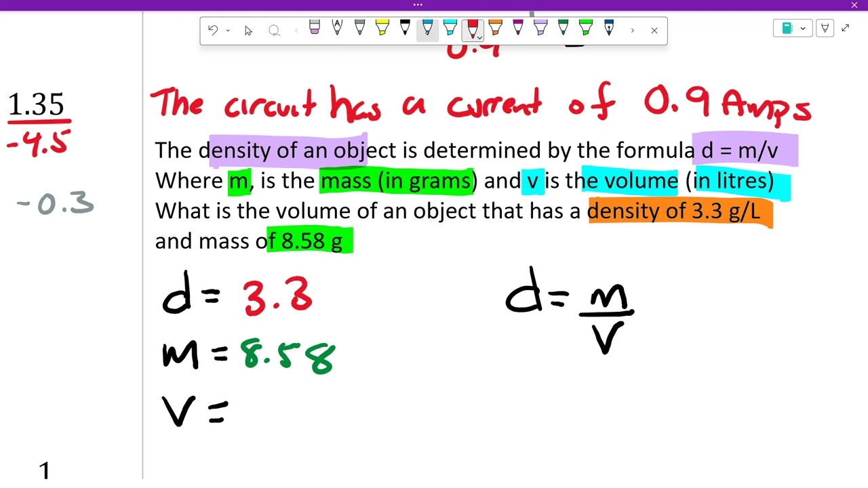Select the gray pencil tool
868x488 pixels.
360,28
